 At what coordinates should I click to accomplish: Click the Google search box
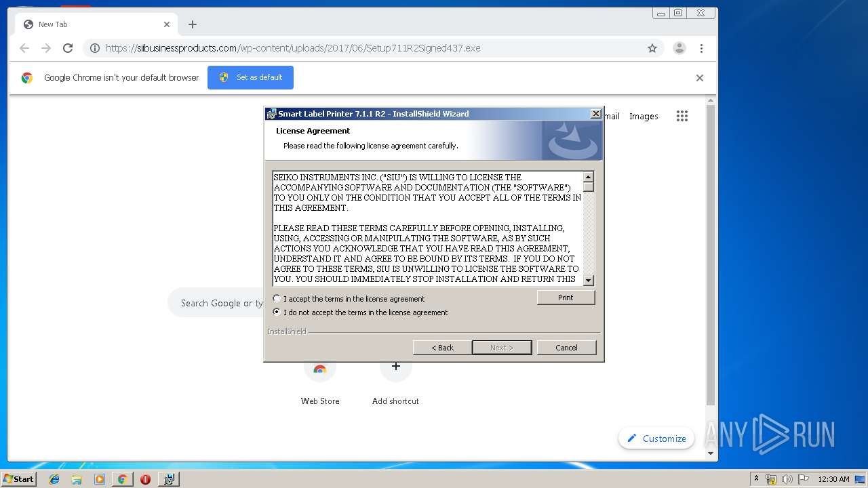216,303
